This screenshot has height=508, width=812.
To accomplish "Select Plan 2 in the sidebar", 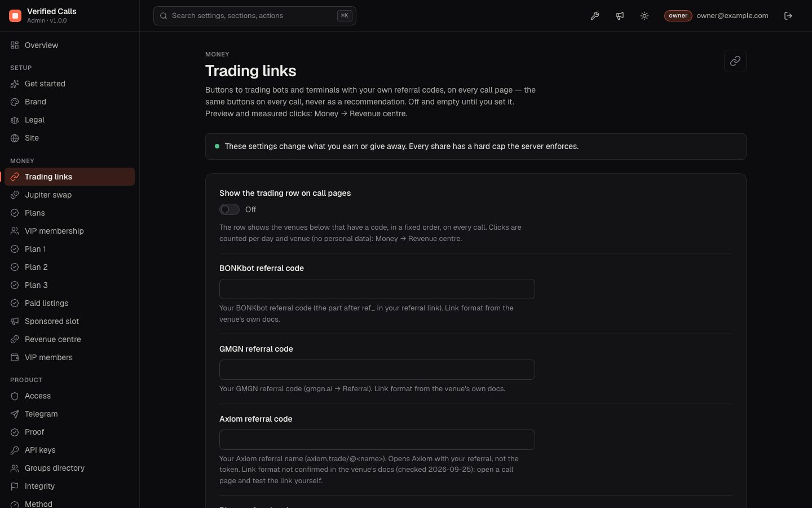I will point(69,267).
